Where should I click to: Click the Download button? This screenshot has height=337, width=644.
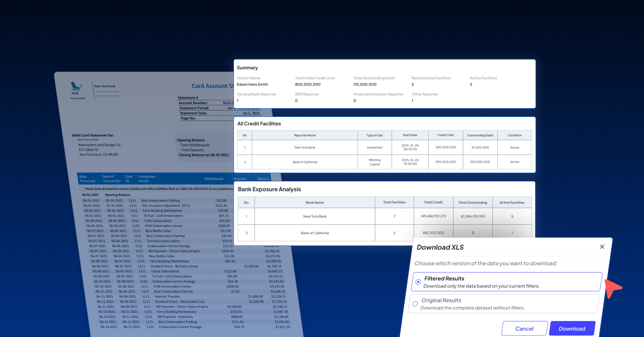click(x=572, y=328)
